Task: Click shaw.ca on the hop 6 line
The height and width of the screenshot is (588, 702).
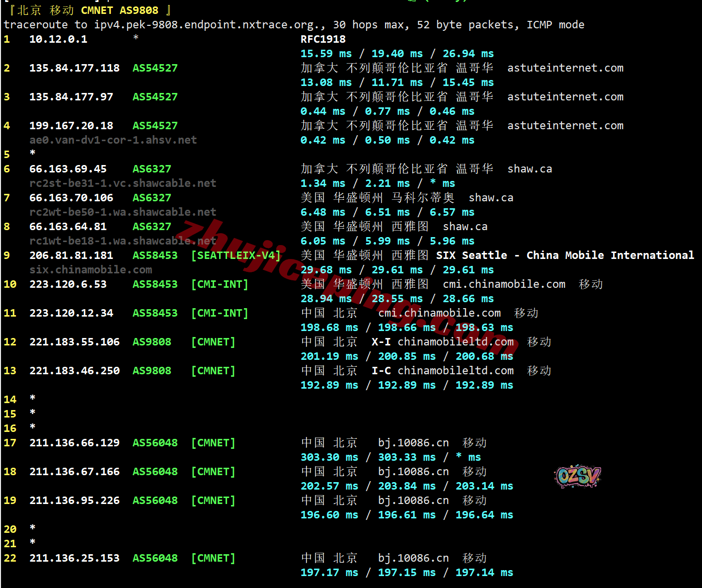Action: (x=529, y=169)
